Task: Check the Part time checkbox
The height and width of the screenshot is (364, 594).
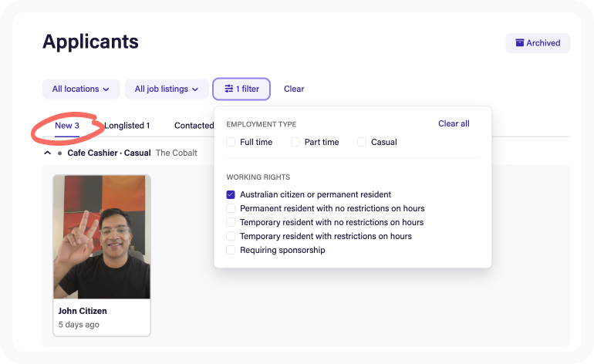Action: pyautogui.click(x=295, y=142)
